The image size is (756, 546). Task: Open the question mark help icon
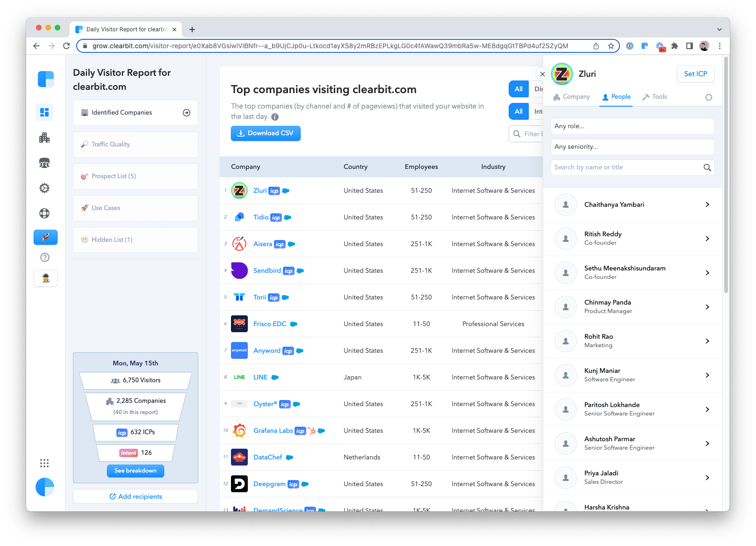click(x=44, y=257)
